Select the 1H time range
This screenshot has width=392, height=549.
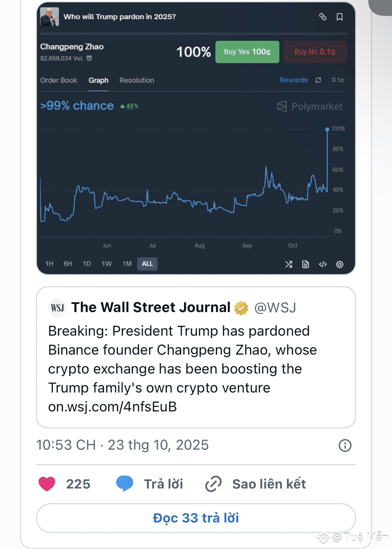click(49, 264)
